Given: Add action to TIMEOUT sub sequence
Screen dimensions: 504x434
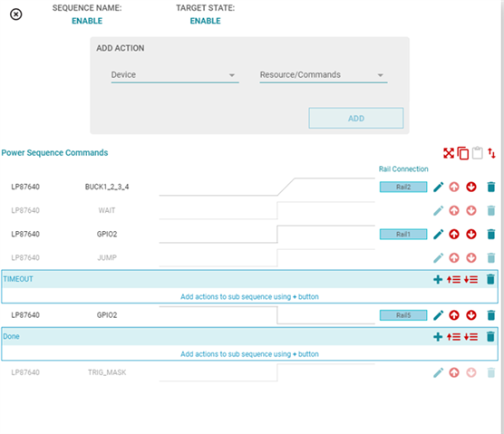Looking at the screenshot, I should coord(438,279).
